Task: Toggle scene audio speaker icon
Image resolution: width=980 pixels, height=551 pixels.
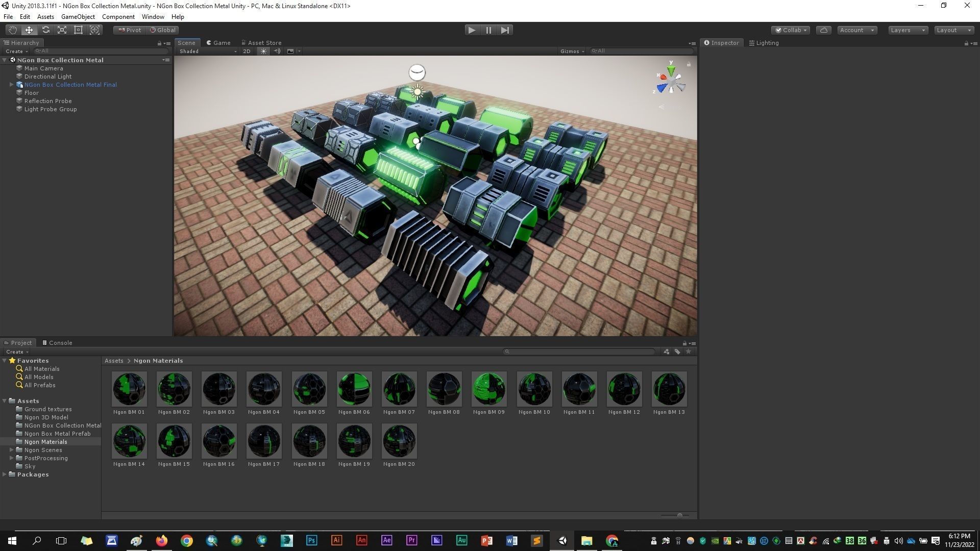Action: (277, 51)
